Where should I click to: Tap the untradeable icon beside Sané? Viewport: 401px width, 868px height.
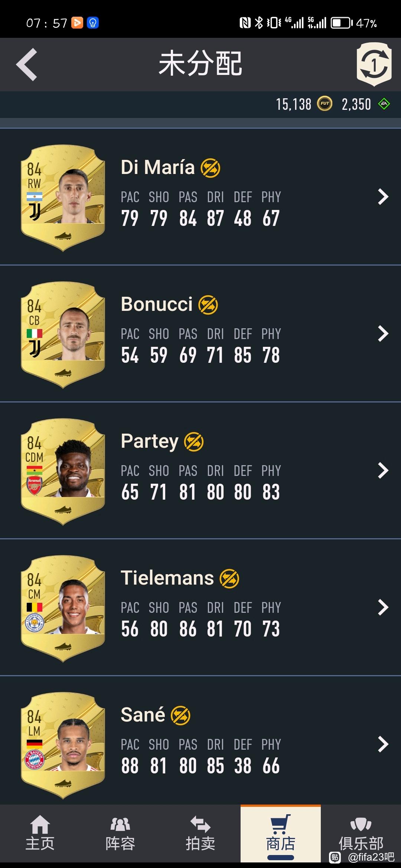click(180, 716)
